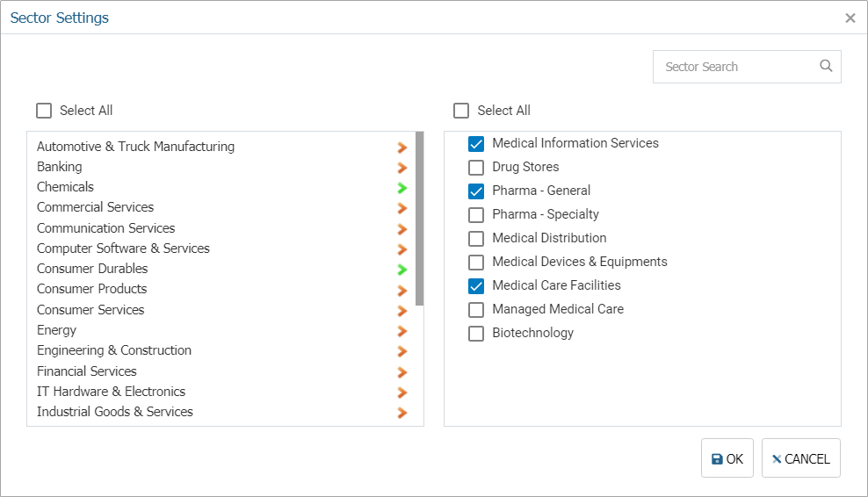Image resolution: width=868 pixels, height=497 pixels.
Task: Enable the Drug Stores checkbox
Action: click(x=476, y=167)
